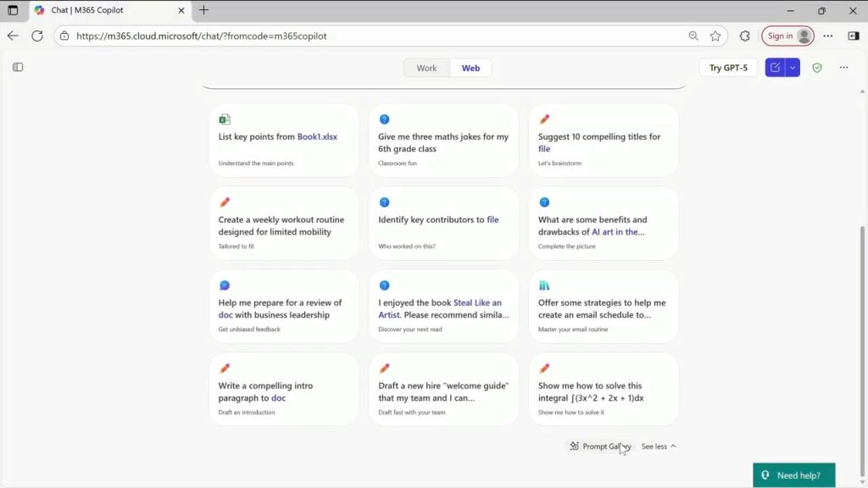Screen dimensions: 868x488
Task: Click the green shield protection icon
Action: 817,68
